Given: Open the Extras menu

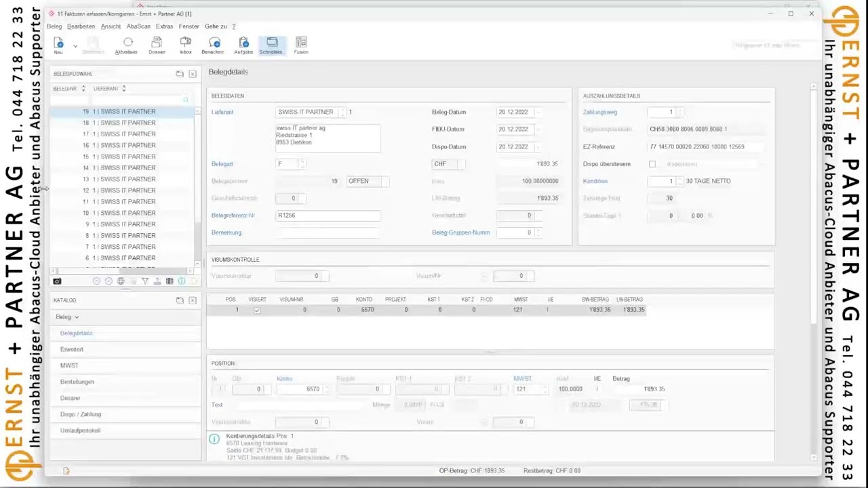Looking at the screenshot, I should click(164, 26).
